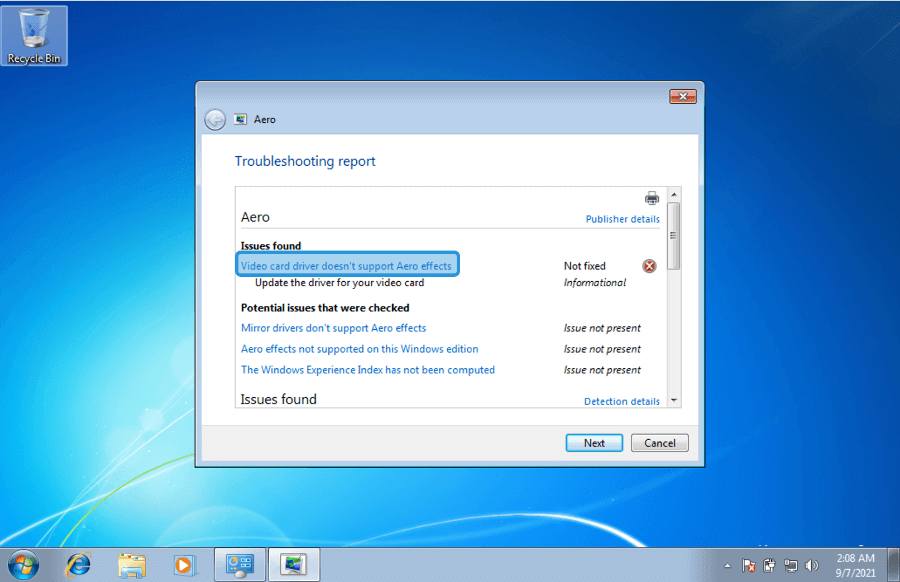This screenshot has height=582, width=900.
Task: Open 'The Windows Experience Index has not been computed'
Action: click(368, 370)
